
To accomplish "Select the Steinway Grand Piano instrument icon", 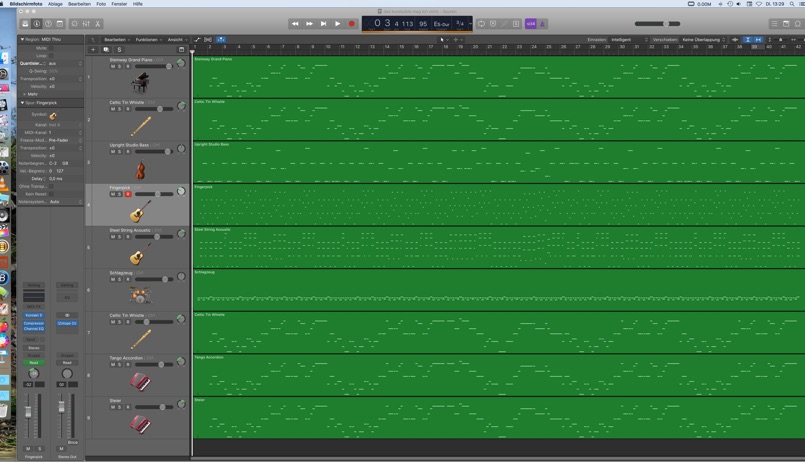I will coord(140,82).
